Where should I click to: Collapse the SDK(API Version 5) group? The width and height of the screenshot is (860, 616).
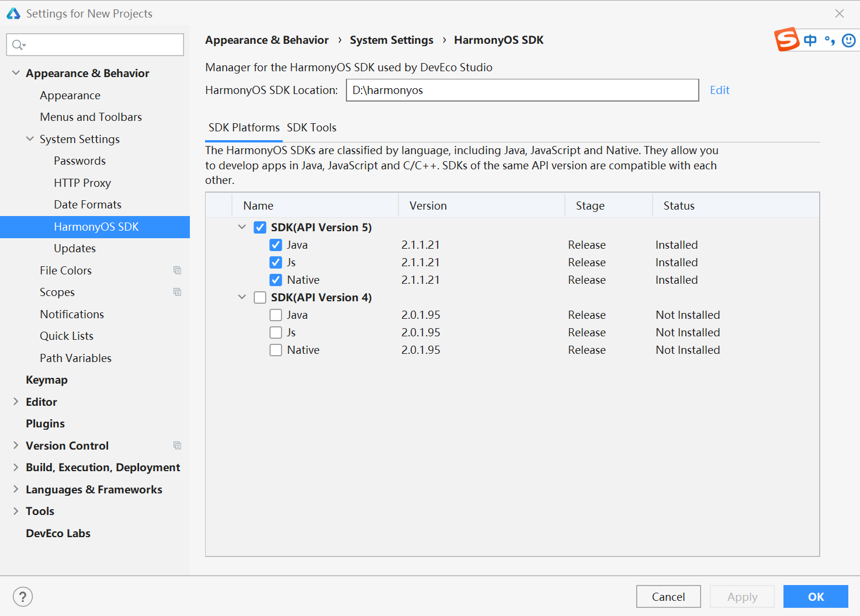tap(242, 227)
